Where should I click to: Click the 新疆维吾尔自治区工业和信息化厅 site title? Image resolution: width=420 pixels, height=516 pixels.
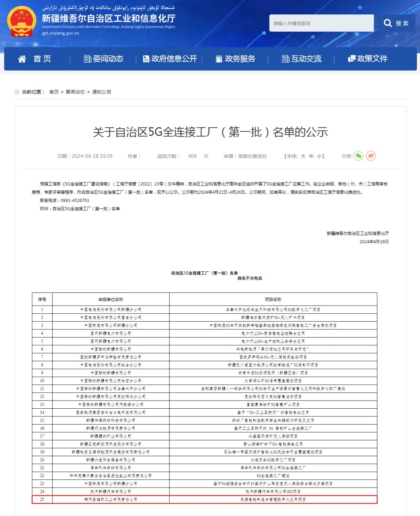108,18
